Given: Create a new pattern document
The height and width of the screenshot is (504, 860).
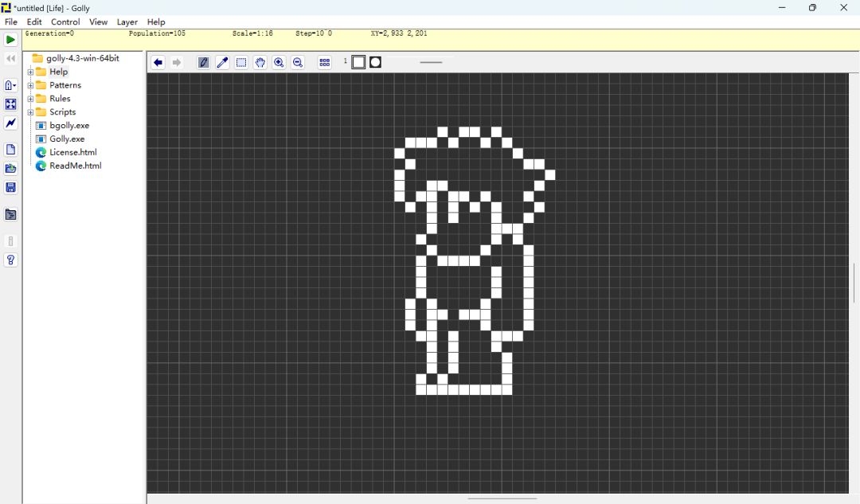Looking at the screenshot, I should point(10,150).
